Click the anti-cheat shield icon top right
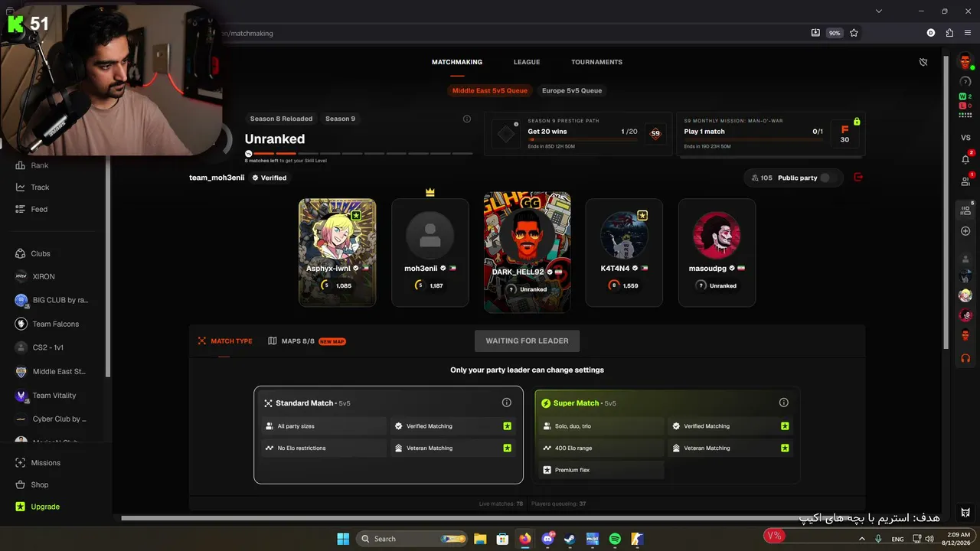The width and height of the screenshot is (980, 551). click(923, 62)
